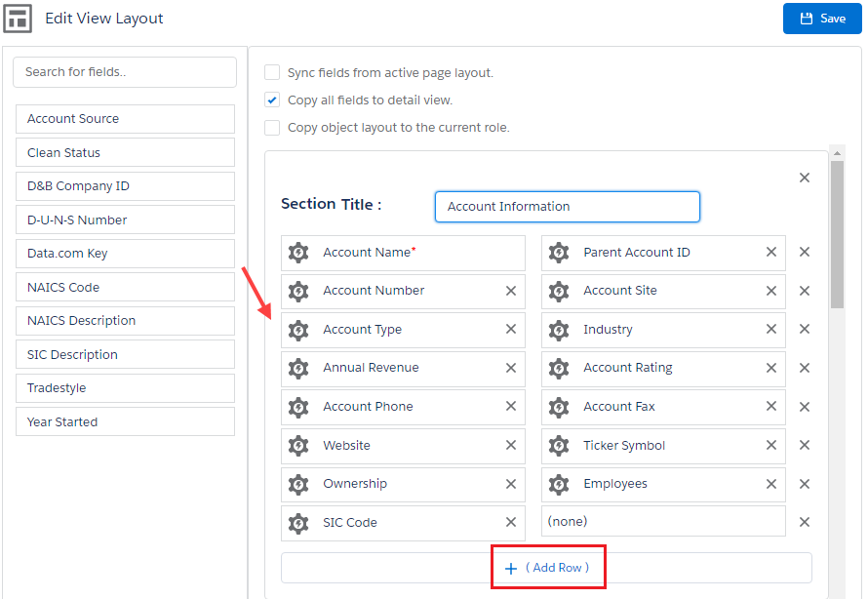Image resolution: width=868 pixels, height=599 pixels.
Task: Remove the Website field using its X
Action: click(510, 446)
